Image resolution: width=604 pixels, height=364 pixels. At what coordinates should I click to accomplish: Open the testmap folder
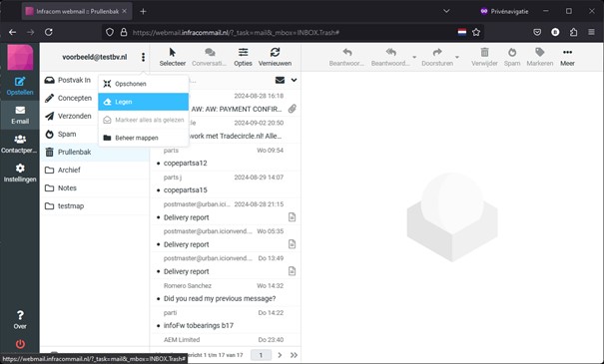coord(95,205)
